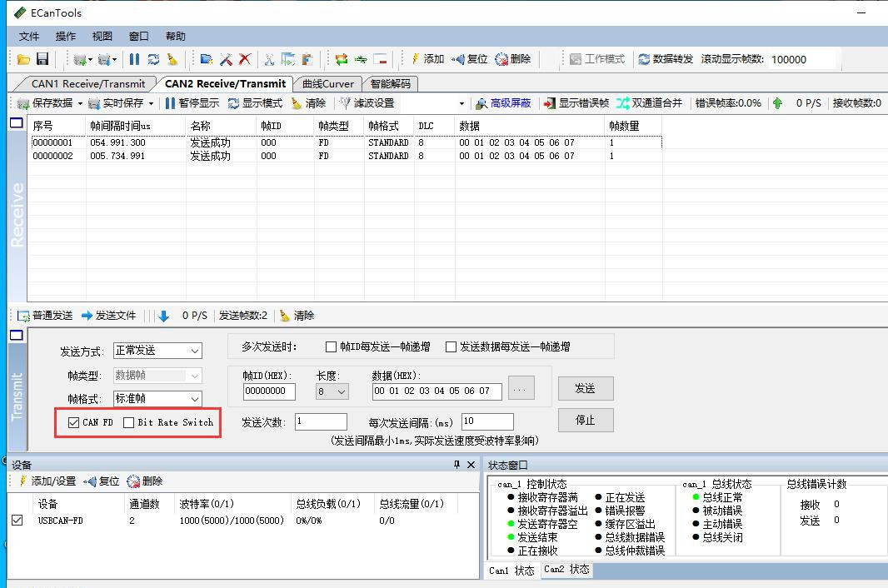Click 数据转发 data forwarding icon
This screenshot has width=888, height=588.
[x=666, y=59]
